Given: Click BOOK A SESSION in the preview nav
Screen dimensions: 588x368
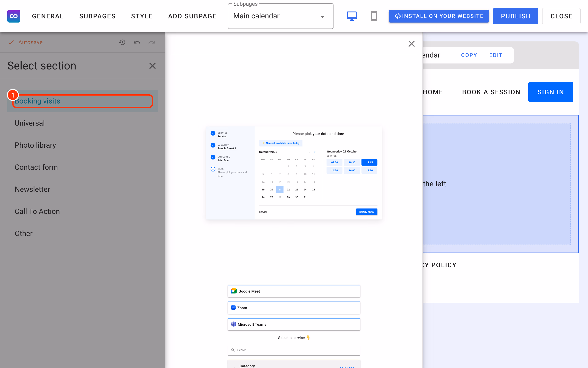Looking at the screenshot, I should pos(491,92).
